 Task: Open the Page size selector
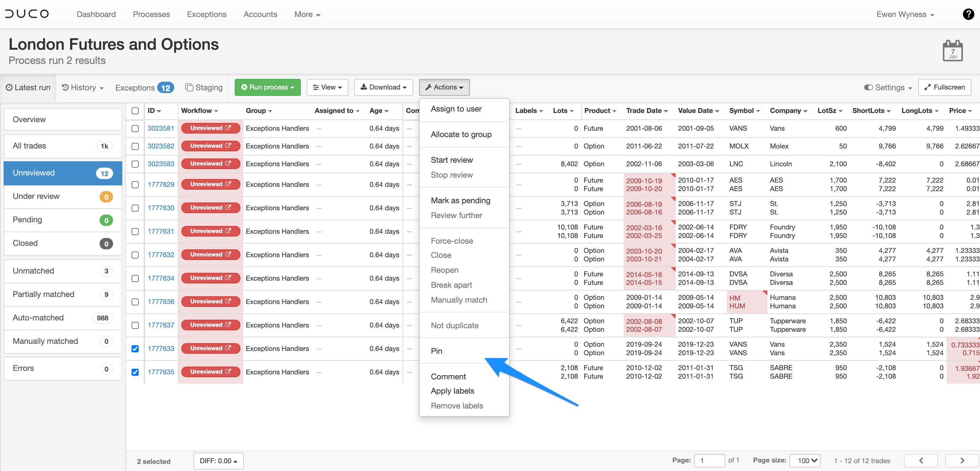point(805,460)
